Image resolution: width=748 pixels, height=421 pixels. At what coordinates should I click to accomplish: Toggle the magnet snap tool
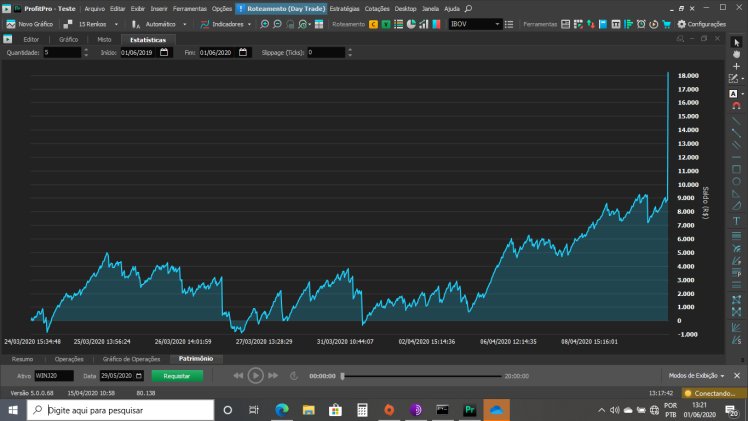tap(737, 105)
